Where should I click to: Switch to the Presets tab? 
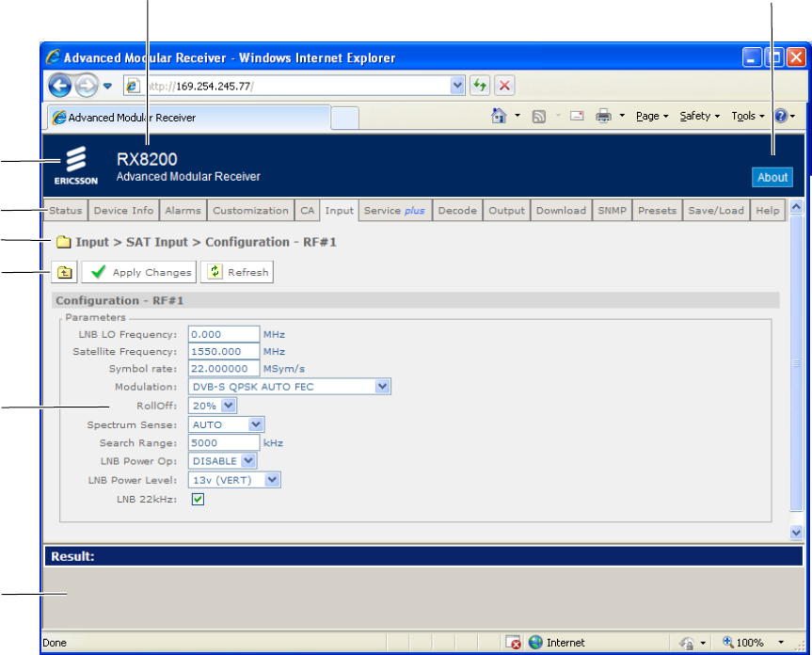point(657,210)
